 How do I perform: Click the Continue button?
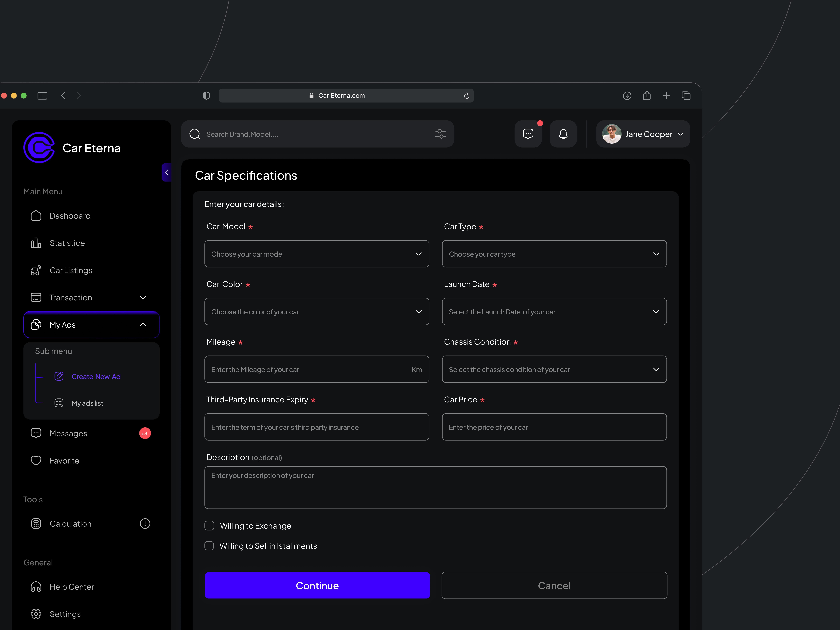(317, 585)
